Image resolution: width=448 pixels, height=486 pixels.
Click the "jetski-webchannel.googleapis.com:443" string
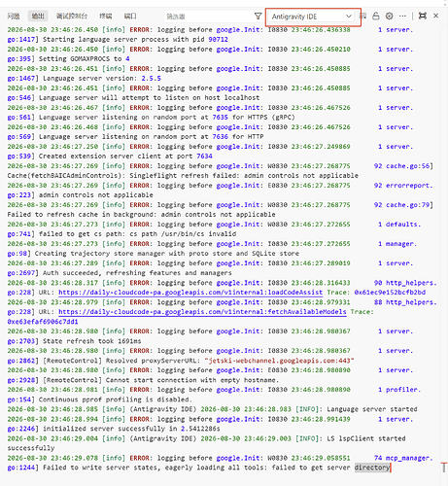point(279,361)
